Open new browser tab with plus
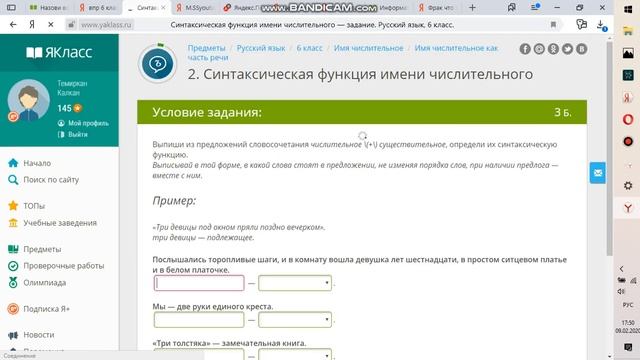This screenshot has width=640, height=360. (472, 7)
